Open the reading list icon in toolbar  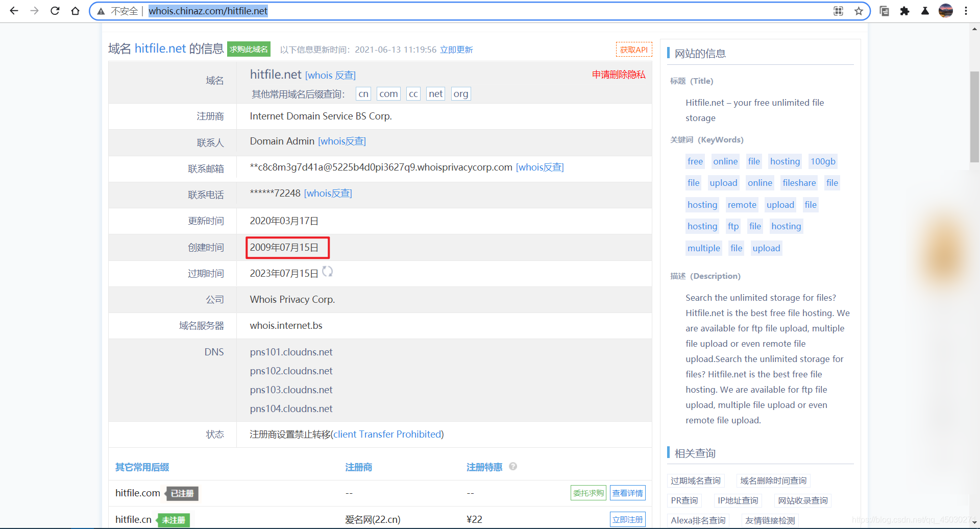[884, 11]
